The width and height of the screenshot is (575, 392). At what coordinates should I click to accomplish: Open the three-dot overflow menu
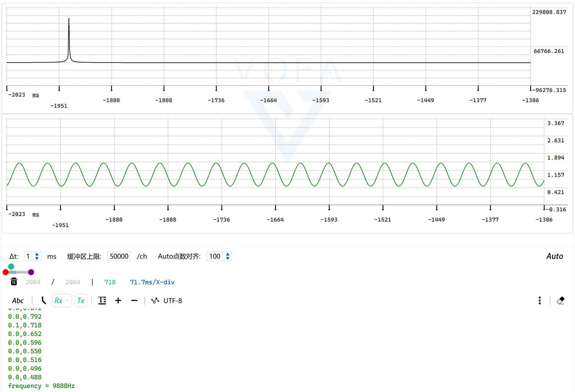click(539, 300)
